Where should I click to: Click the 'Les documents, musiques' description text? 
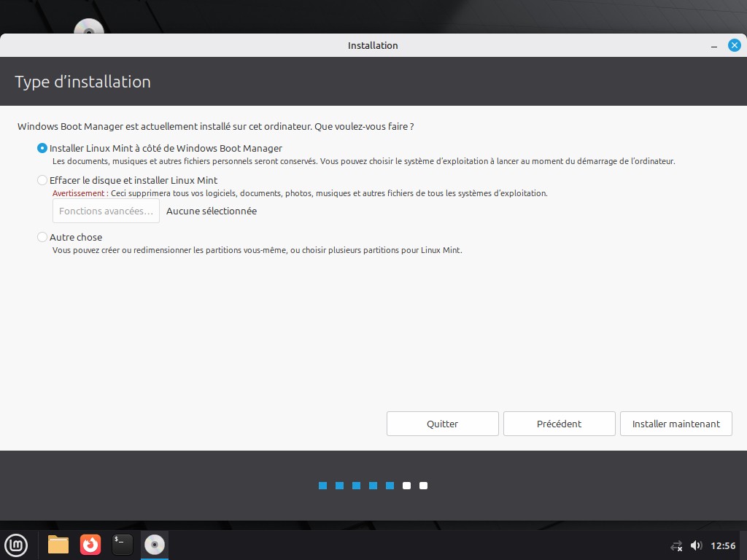[363, 161]
